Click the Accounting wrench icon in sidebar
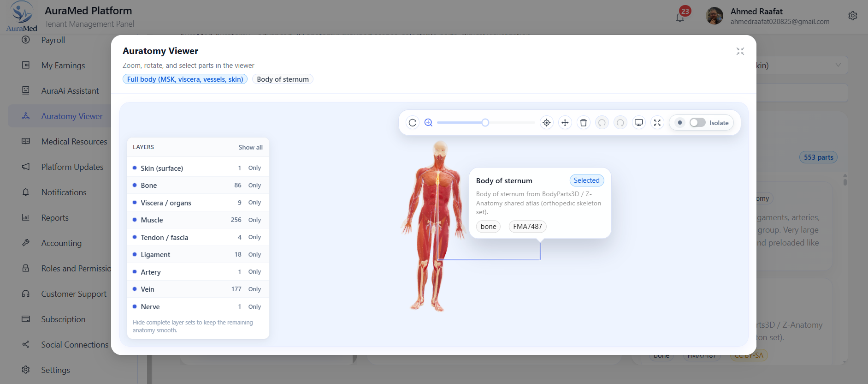 coord(26,243)
